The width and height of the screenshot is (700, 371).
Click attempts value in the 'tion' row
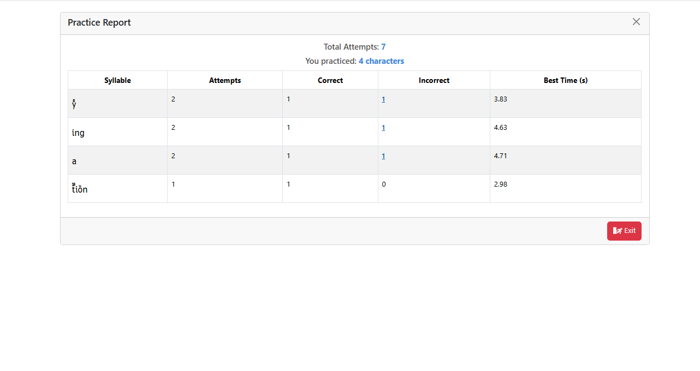pos(173,184)
